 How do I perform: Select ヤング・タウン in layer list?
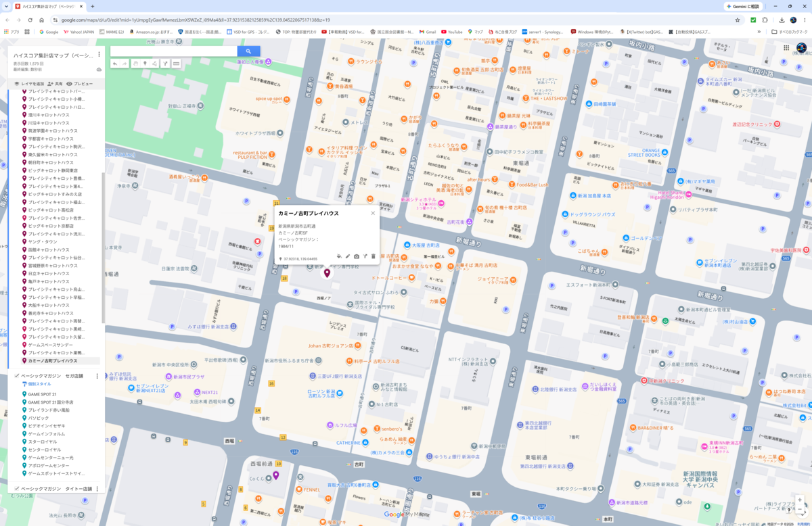tap(43, 241)
